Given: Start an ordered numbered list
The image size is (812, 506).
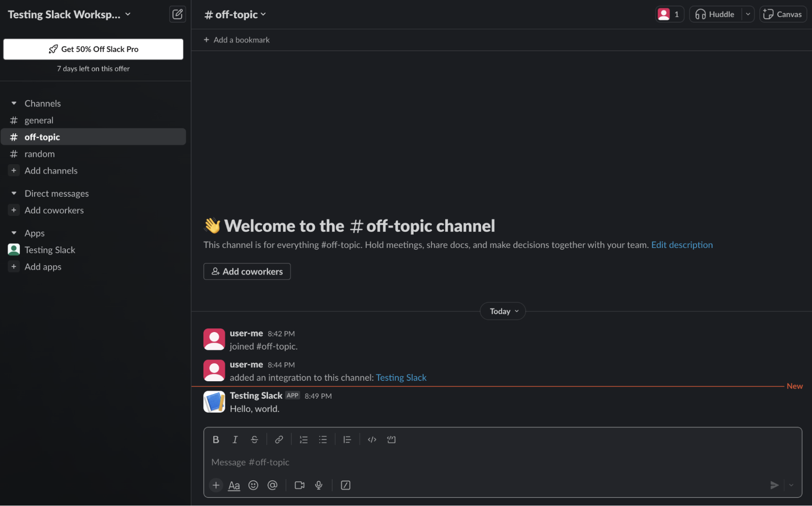Looking at the screenshot, I should [x=303, y=439].
